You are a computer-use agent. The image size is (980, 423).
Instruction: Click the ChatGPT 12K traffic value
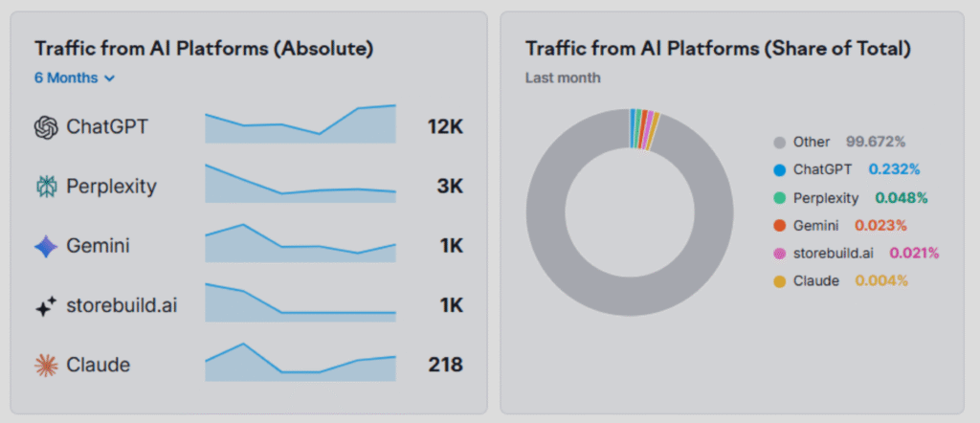point(445,126)
